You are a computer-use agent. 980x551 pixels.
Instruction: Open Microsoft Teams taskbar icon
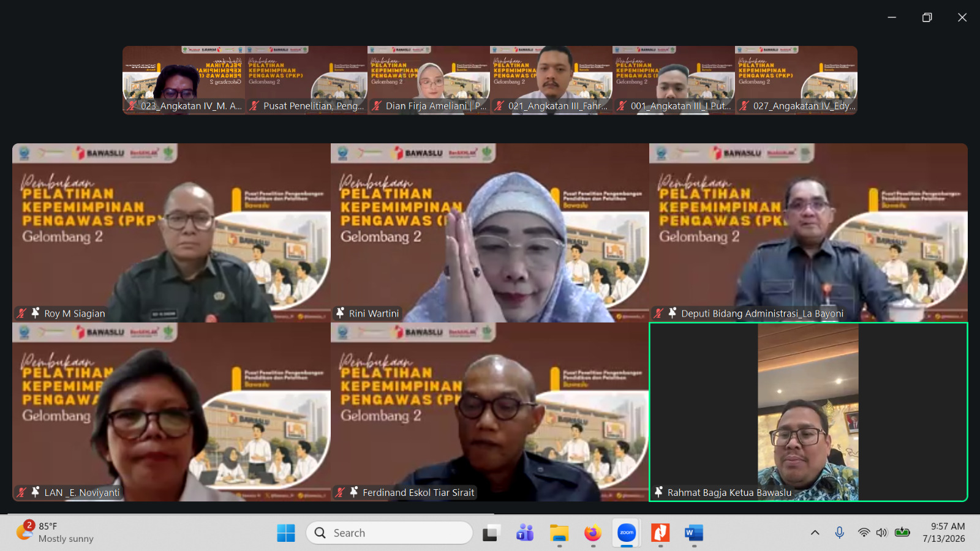pos(525,533)
